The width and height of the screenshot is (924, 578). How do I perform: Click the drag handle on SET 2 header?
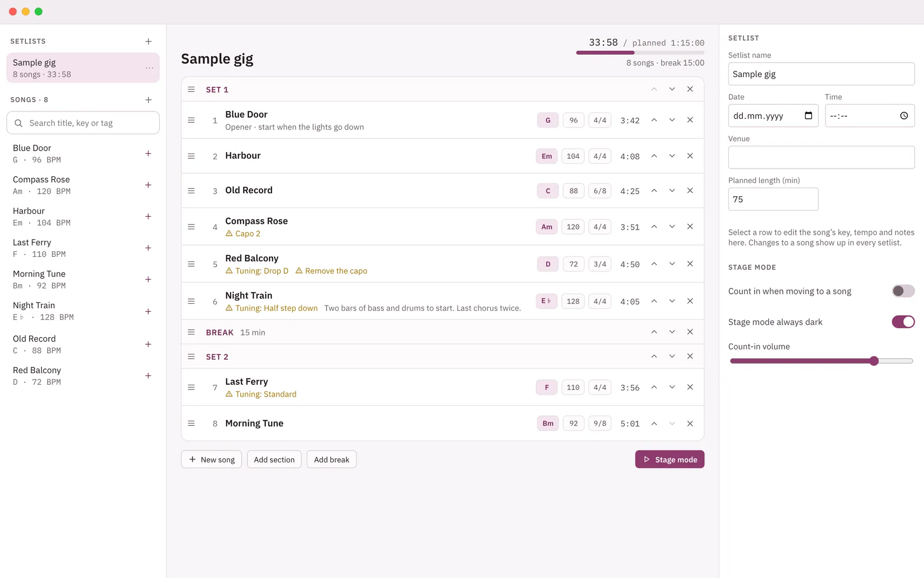(x=191, y=356)
